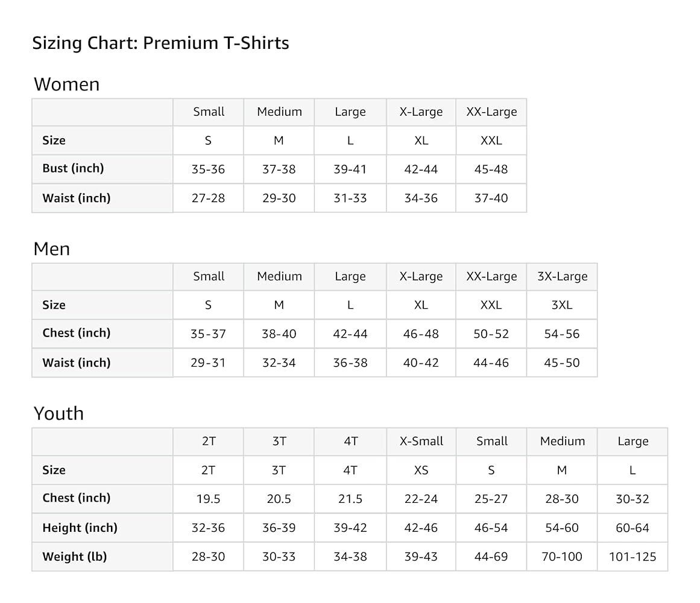Select the Women section heading
This screenshot has width=700, height=603.
[66, 84]
